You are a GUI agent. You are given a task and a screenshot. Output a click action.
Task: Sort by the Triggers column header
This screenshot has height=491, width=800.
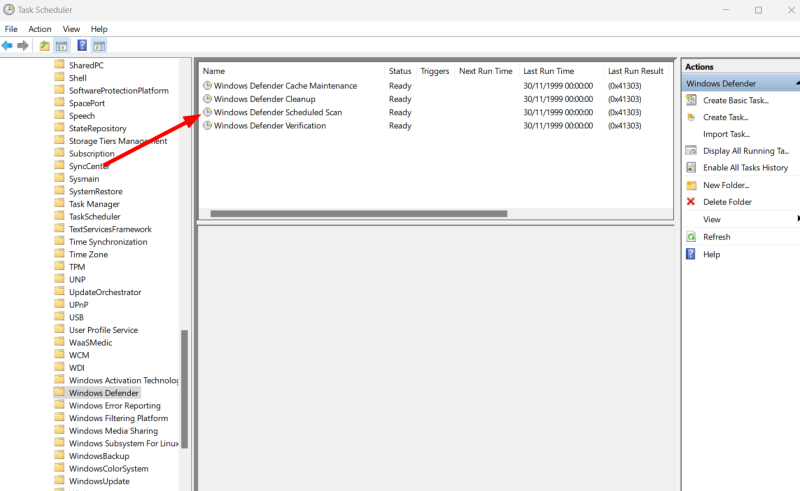435,71
